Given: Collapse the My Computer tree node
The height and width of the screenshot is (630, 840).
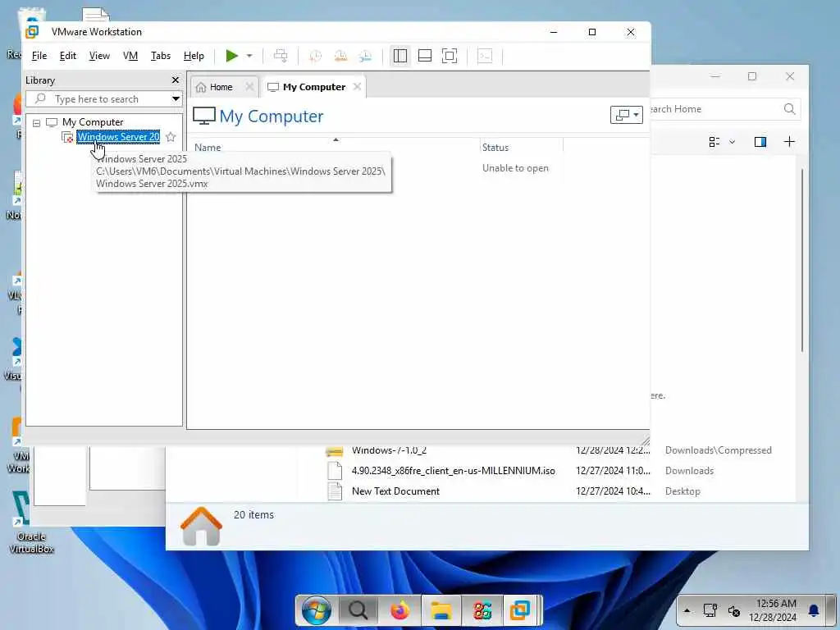Looking at the screenshot, I should (36, 123).
